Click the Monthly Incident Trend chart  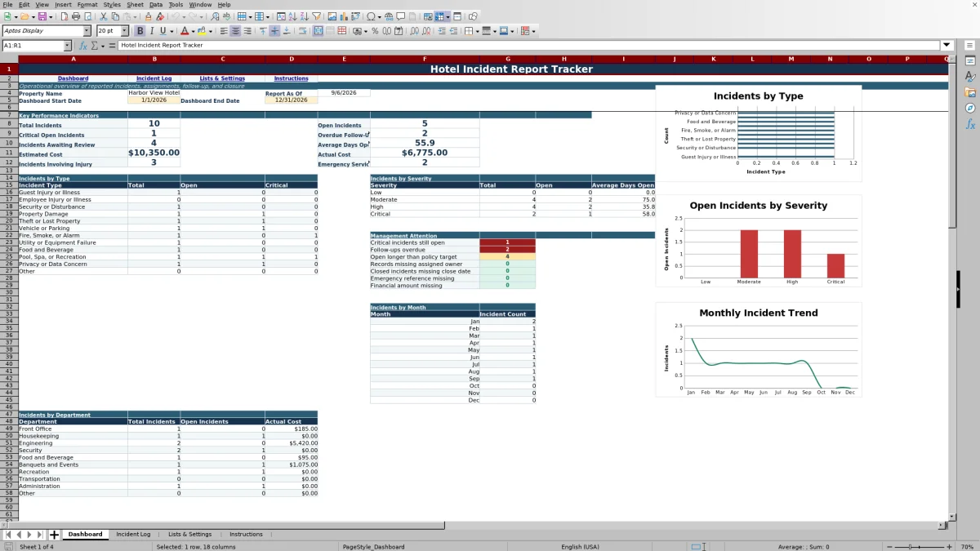pos(759,350)
